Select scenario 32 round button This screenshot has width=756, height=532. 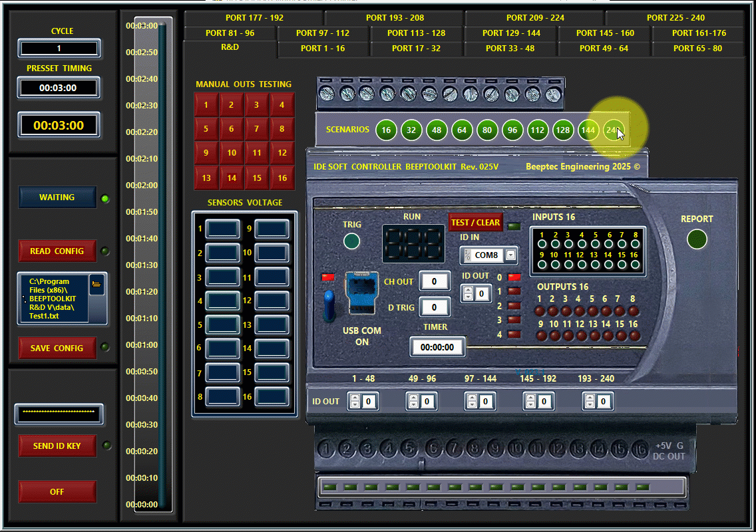pos(411,130)
